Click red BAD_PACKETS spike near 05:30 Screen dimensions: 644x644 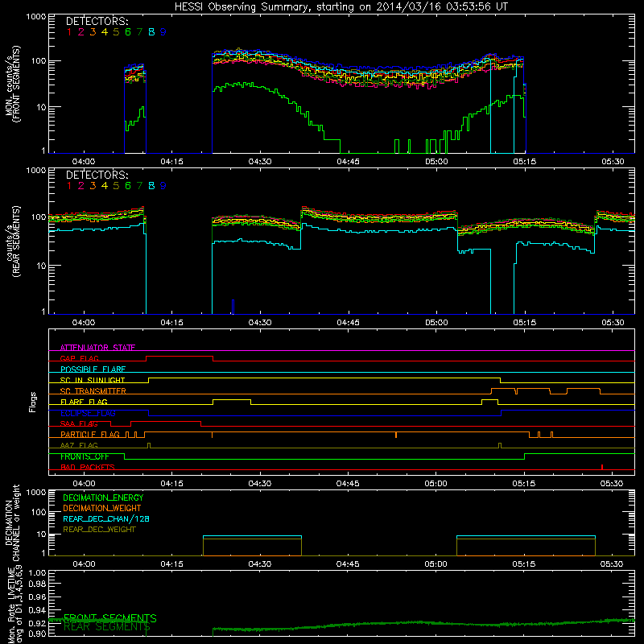602,467
